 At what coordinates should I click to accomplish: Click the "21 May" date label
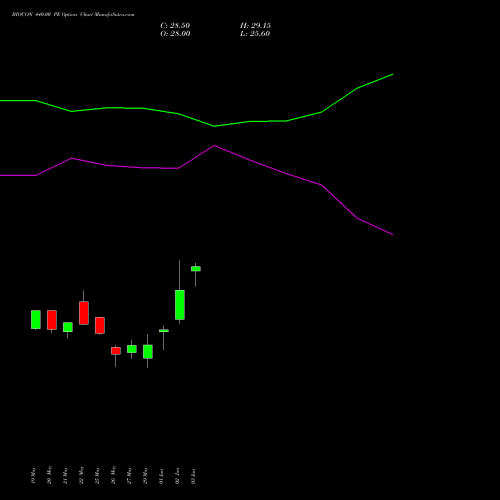(x=65, y=475)
